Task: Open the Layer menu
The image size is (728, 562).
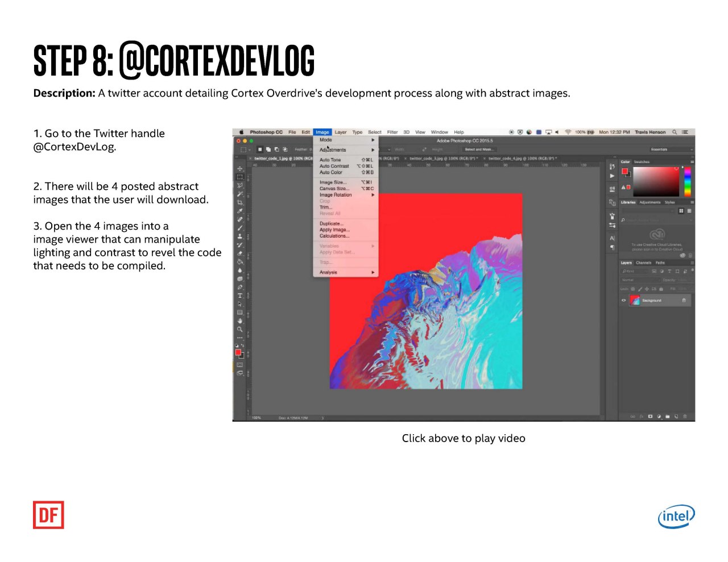Action: pyautogui.click(x=341, y=132)
